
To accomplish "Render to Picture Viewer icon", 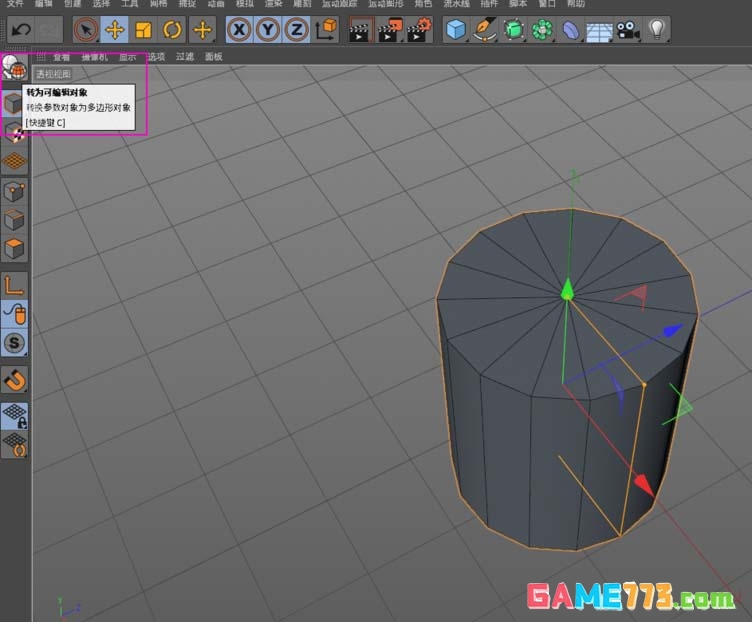I will [389, 30].
